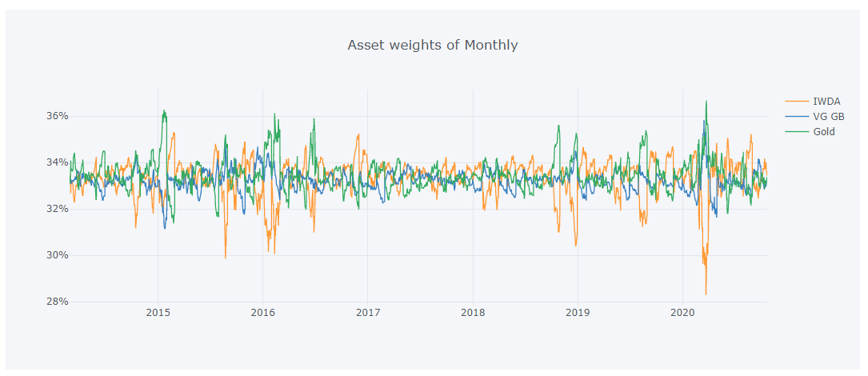868x376 pixels.
Task: Click the 36% y-axis tick label
Action: pyautogui.click(x=56, y=116)
